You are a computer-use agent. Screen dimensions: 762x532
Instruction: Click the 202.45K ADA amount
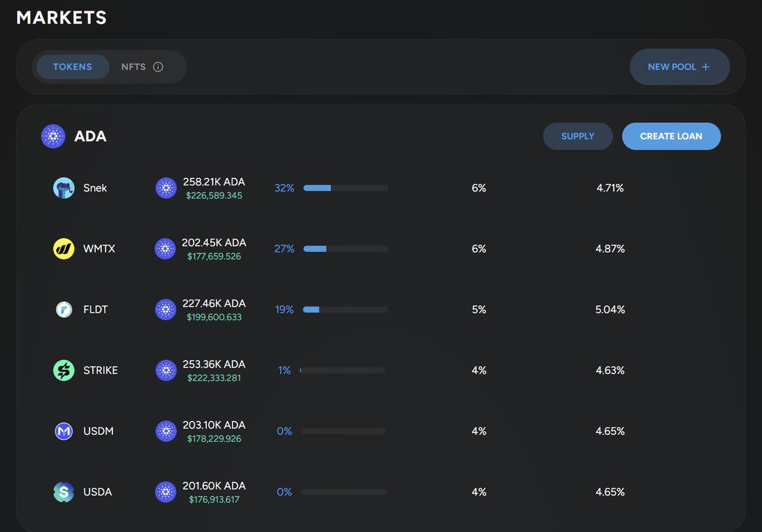214,243
